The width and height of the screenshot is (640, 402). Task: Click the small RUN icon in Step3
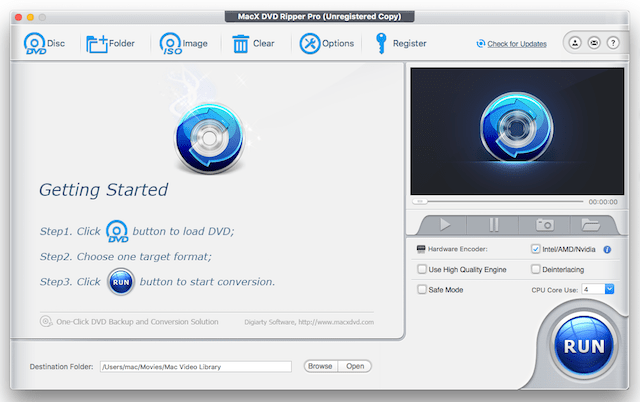pyautogui.click(x=121, y=282)
